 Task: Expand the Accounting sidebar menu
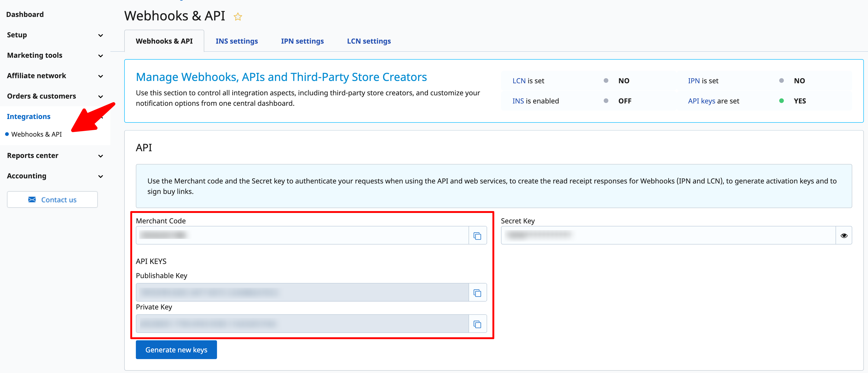[x=100, y=176]
